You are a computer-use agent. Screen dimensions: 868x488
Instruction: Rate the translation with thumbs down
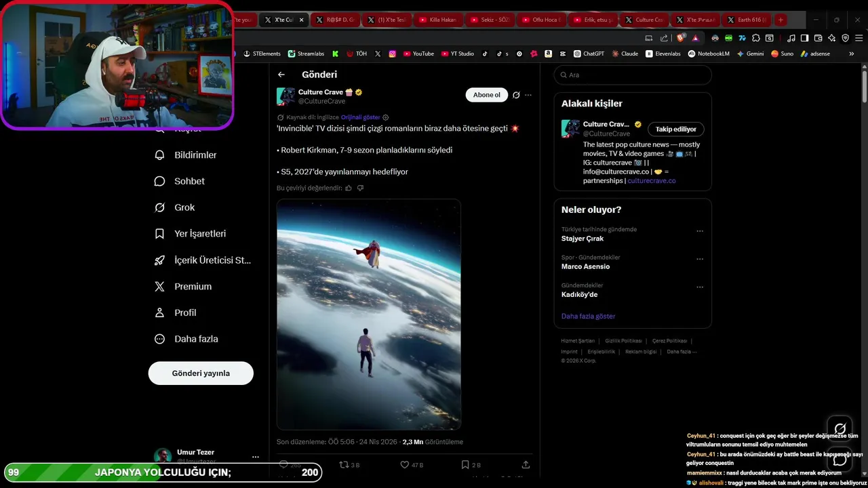coord(360,188)
